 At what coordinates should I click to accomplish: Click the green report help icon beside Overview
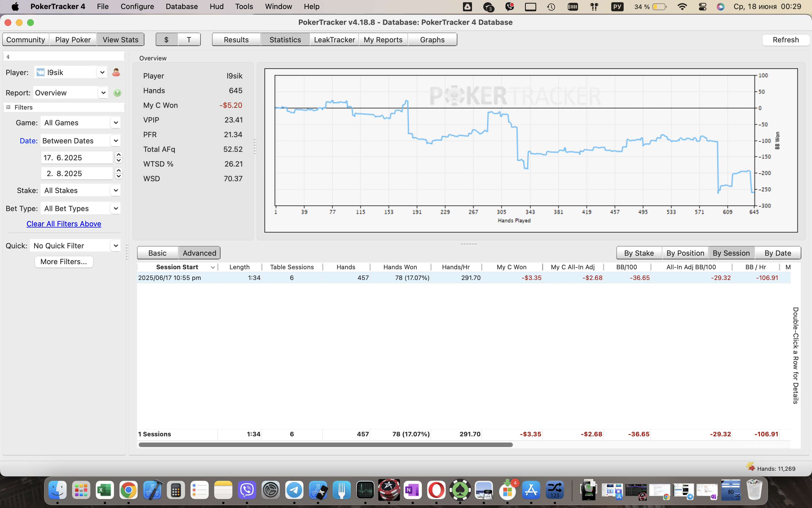pyautogui.click(x=117, y=93)
